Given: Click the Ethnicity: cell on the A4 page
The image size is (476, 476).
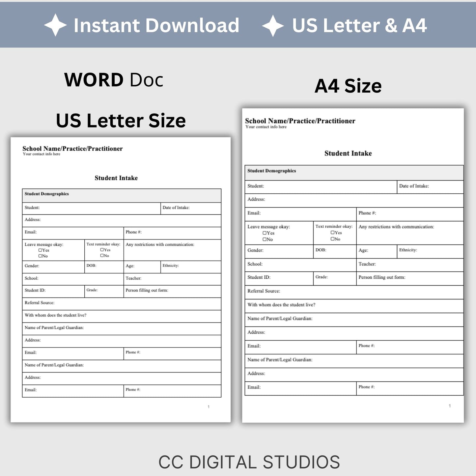Looking at the screenshot, I should click(x=430, y=252).
